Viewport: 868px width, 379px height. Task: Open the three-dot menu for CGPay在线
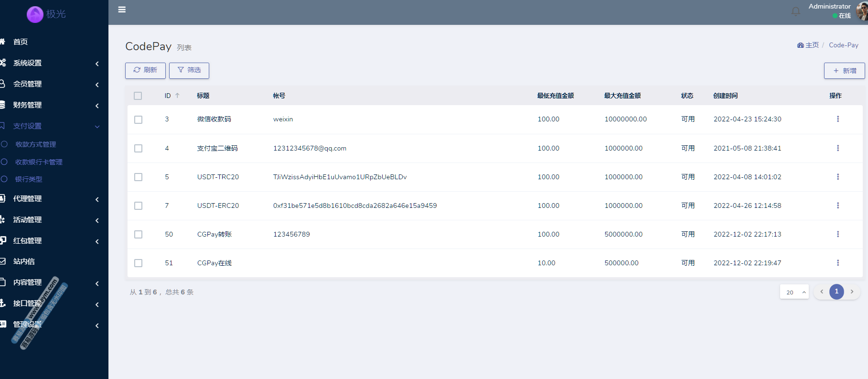[x=837, y=263]
